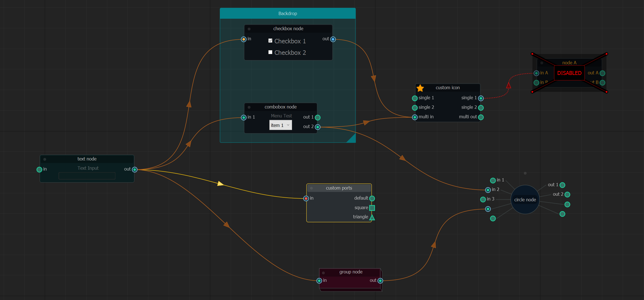Select the Backdrop title bar
The image size is (644, 300).
(x=288, y=13)
